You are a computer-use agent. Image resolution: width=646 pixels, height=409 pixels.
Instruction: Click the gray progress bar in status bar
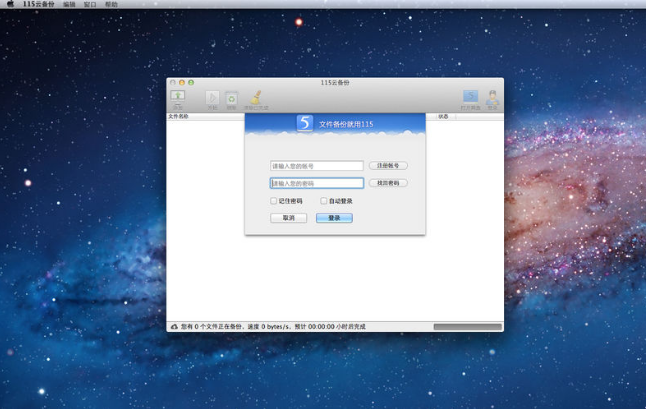click(x=468, y=327)
